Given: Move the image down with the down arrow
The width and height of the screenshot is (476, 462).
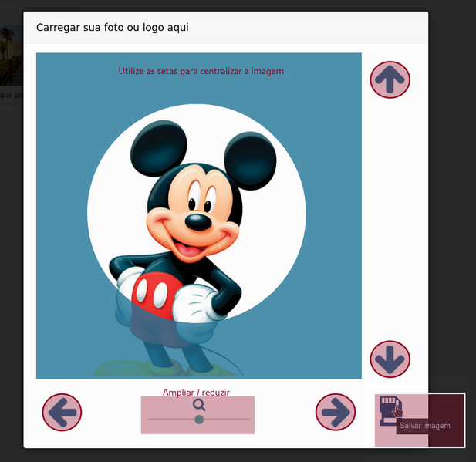Looking at the screenshot, I should [x=390, y=359].
